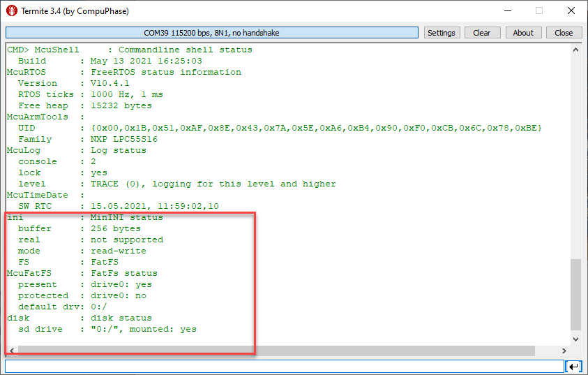588x375 pixels.
Task: Click the Termite app icon in title bar
Action: click(11, 11)
